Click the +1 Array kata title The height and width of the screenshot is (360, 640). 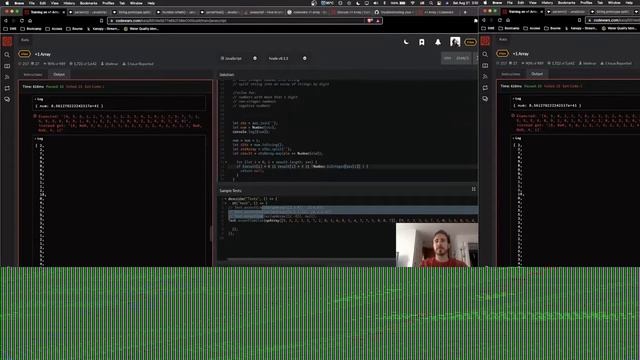43,54
